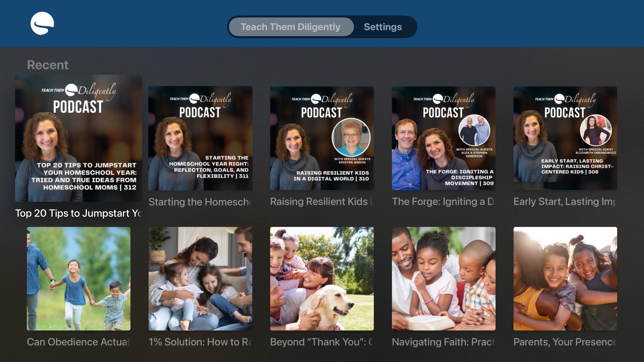The height and width of the screenshot is (362, 644).
Task: Click the Navigating Faith title label
Action: (443, 342)
